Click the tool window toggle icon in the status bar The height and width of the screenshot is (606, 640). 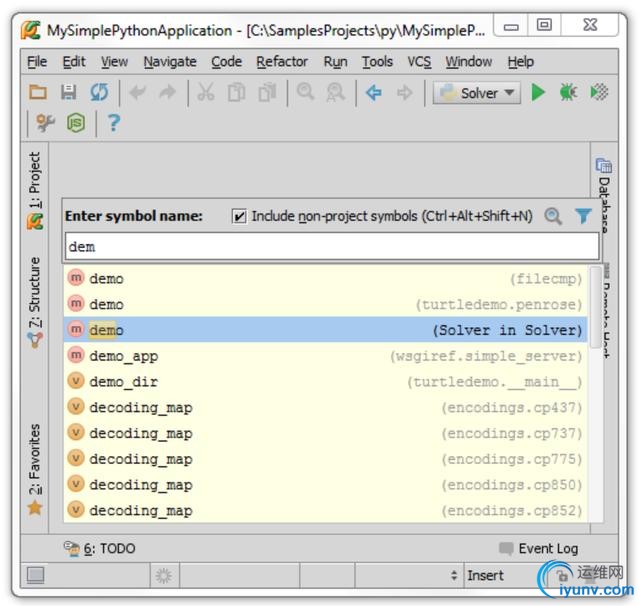point(36,575)
